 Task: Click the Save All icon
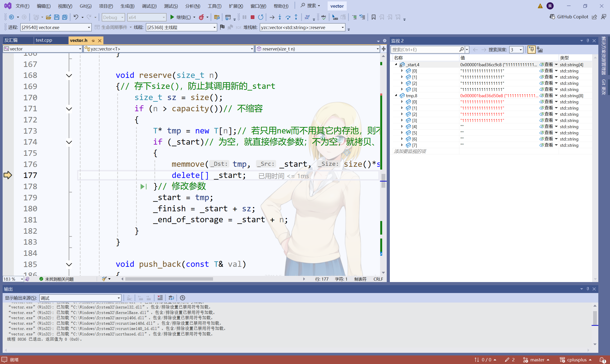coord(65,17)
